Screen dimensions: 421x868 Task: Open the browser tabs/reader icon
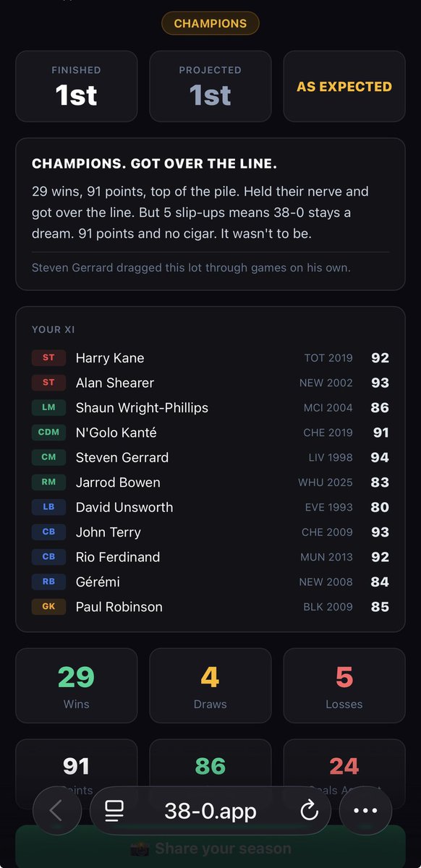114,811
